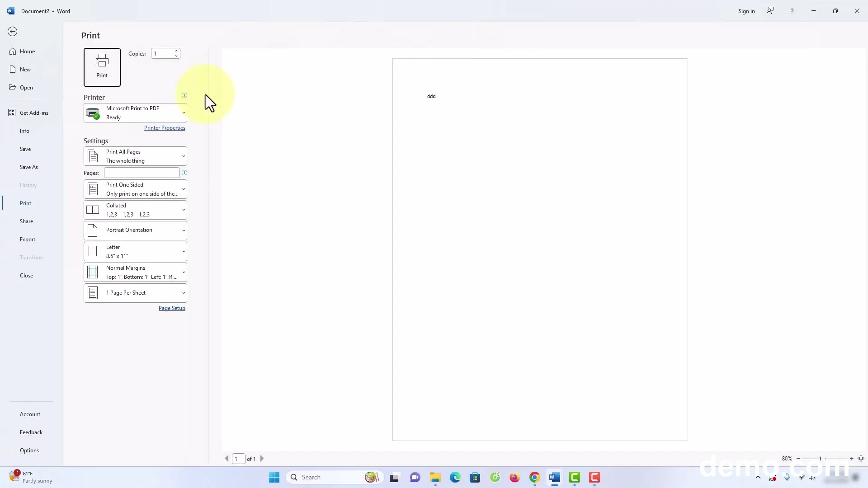Expand the Normal Margins dropdown
Screen dimensions: 868x488
[135, 272]
